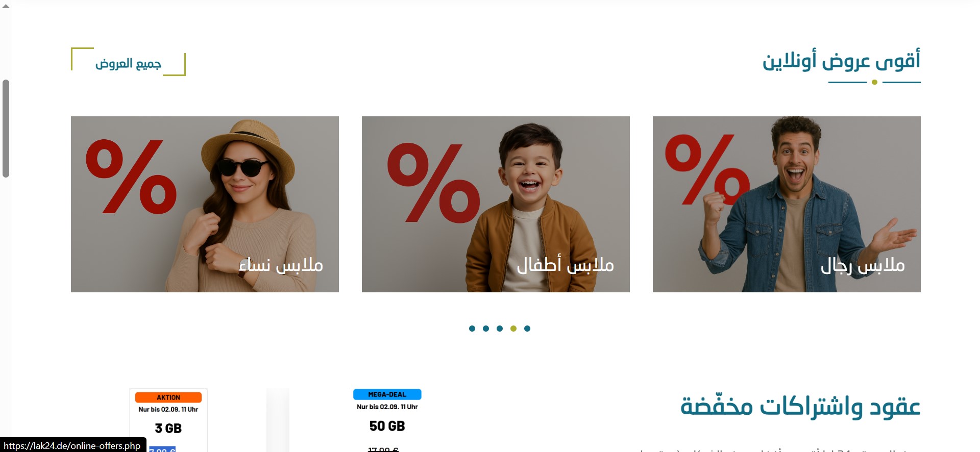
Task: Click the active yellow carousel dot
Action: point(513,329)
